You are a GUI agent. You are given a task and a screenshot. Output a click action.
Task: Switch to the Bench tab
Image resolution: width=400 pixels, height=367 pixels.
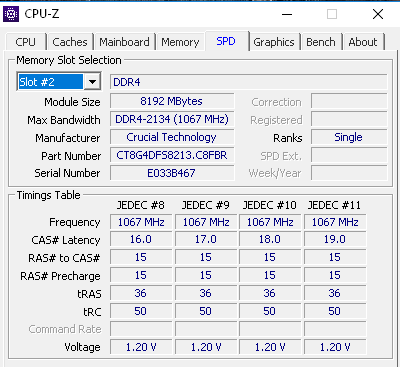coord(321,42)
